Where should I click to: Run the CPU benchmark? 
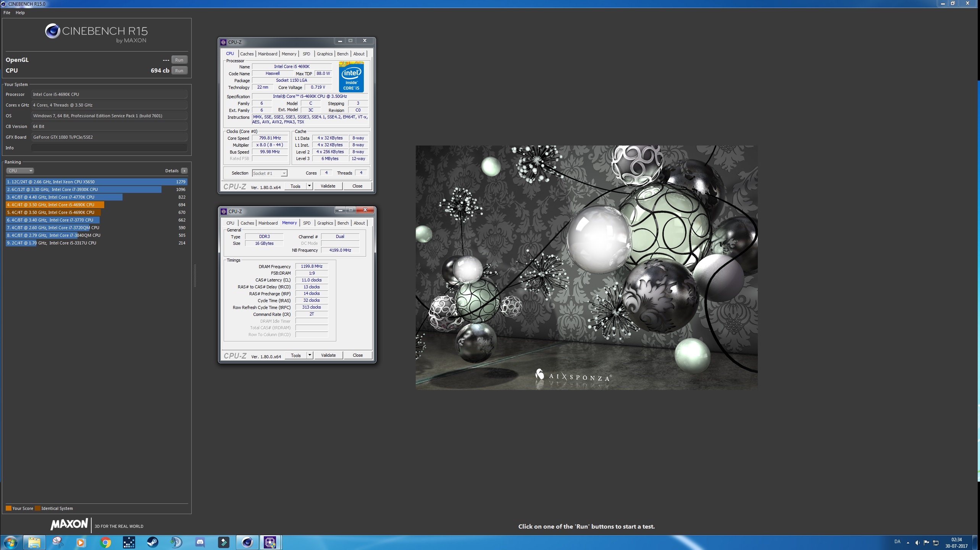point(179,71)
